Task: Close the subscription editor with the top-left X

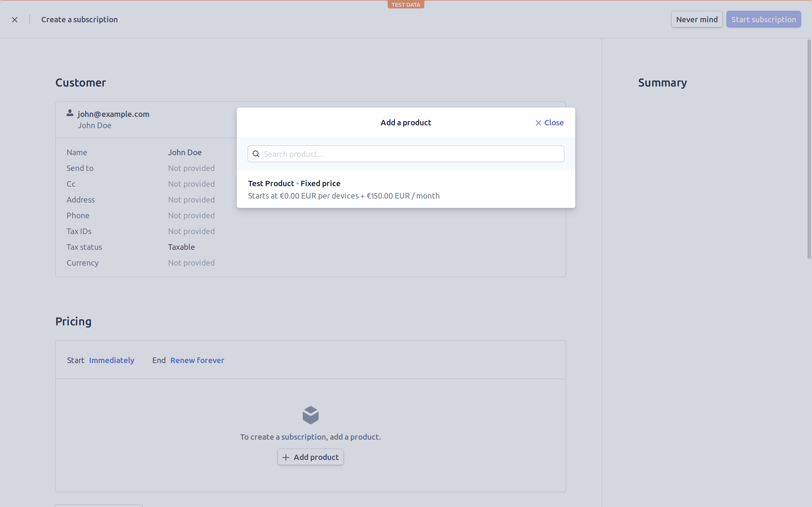Action: coord(14,19)
